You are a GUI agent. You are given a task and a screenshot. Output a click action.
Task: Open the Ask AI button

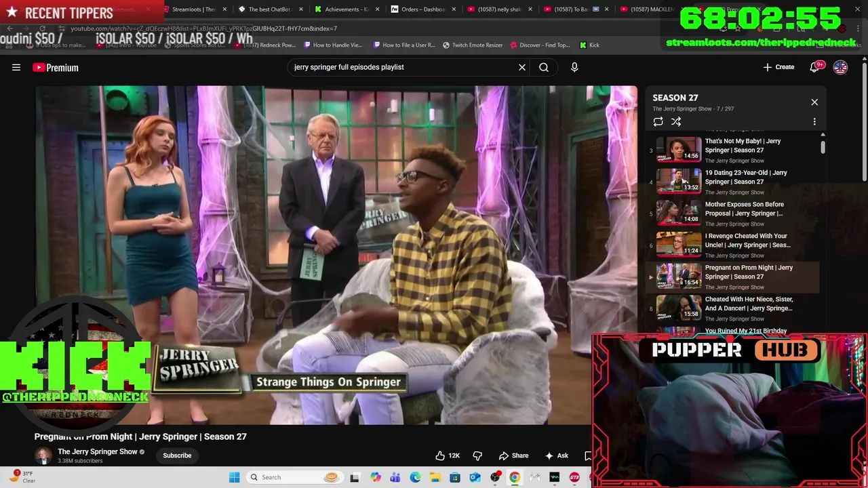coord(557,455)
